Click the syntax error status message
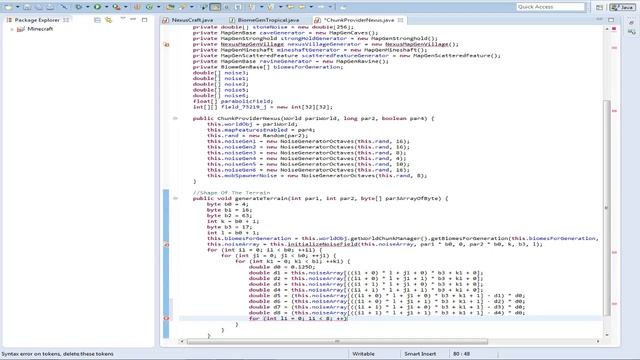This screenshot has width=640, height=360. (x=58, y=354)
